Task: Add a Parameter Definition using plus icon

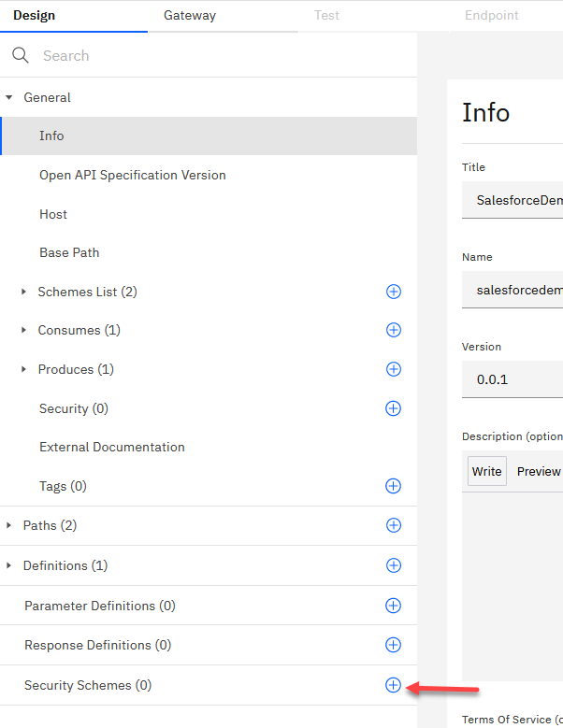Action: pos(394,606)
